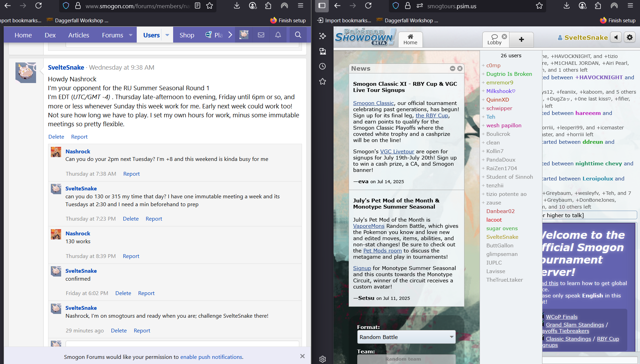Viewport: 640px width, 364px height.
Task: Open Forums nav item
Action: (x=112, y=35)
